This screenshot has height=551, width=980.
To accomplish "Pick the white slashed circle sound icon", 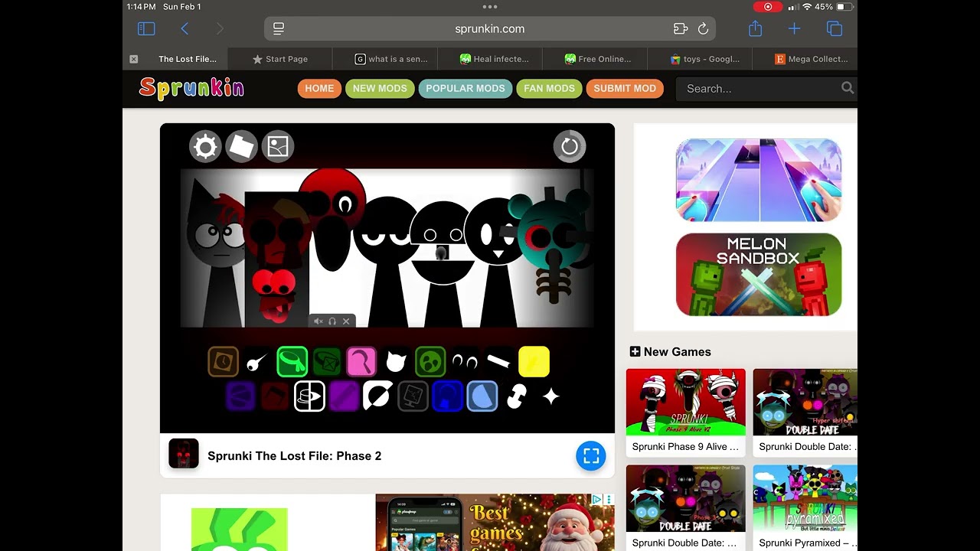I will click(378, 396).
